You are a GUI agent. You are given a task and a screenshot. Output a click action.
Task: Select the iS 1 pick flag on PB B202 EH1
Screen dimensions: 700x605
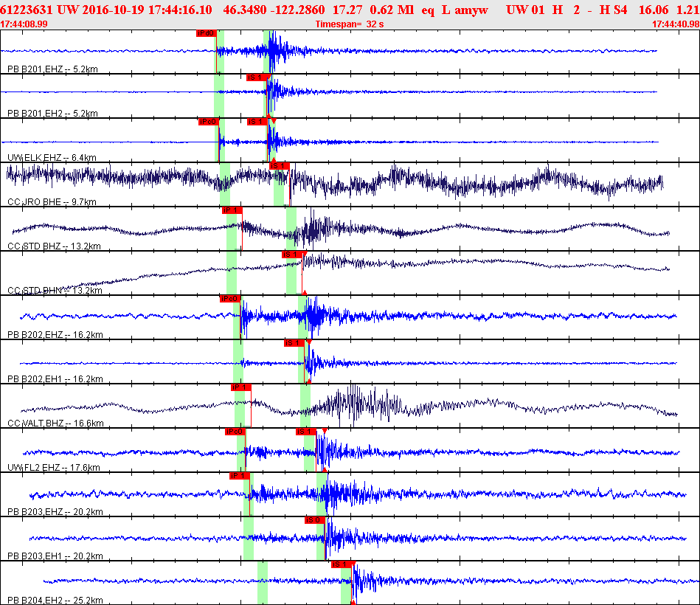click(294, 343)
